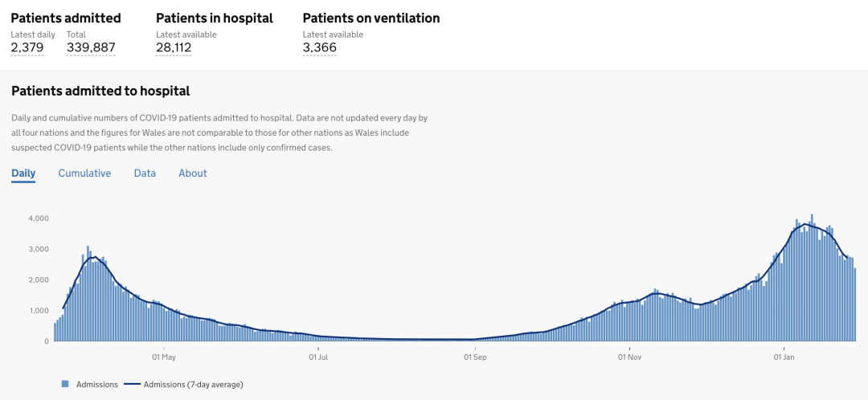Click the Patients admitted heading

click(66, 18)
